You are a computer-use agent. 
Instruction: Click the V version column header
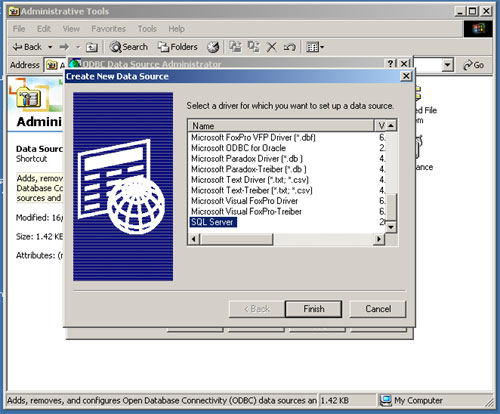tap(381, 126)
